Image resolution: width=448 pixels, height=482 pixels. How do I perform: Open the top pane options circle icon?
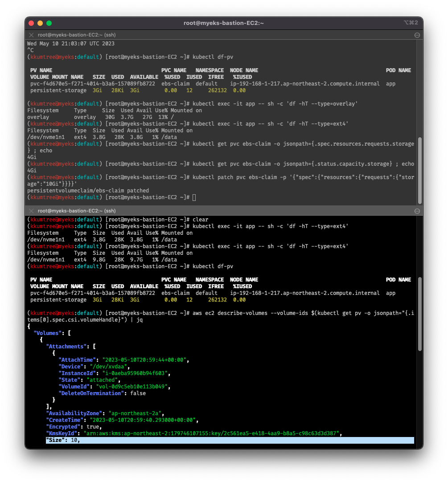[x=417, y=35]
